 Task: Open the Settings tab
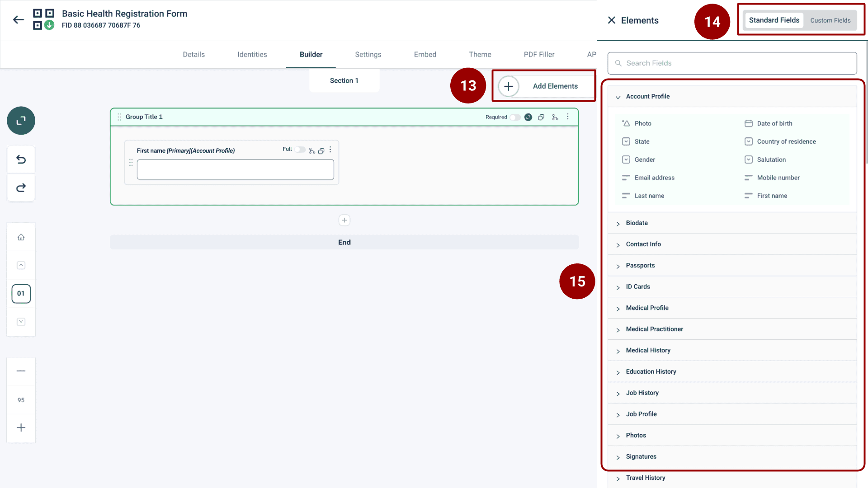coord(368,54)
